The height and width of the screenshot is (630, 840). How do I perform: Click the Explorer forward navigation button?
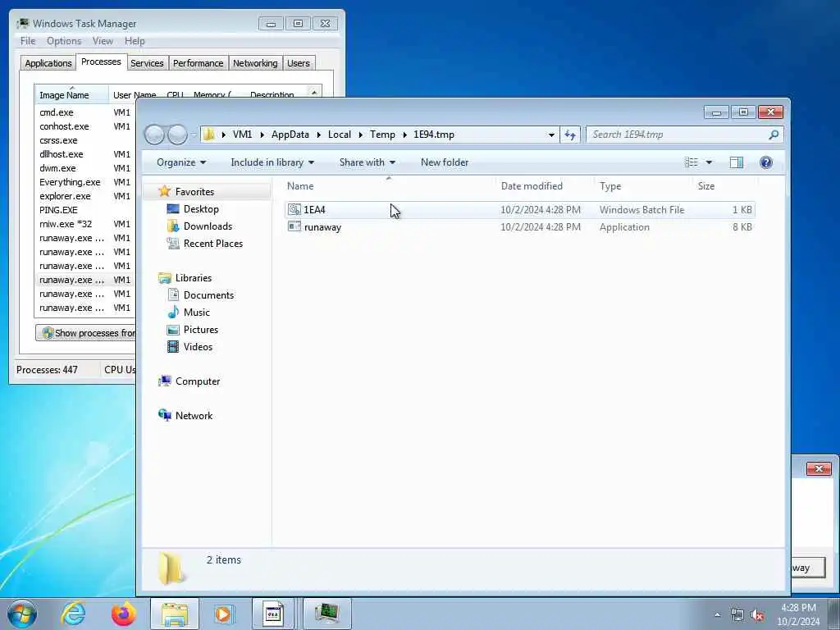click(x=177, y=135)
